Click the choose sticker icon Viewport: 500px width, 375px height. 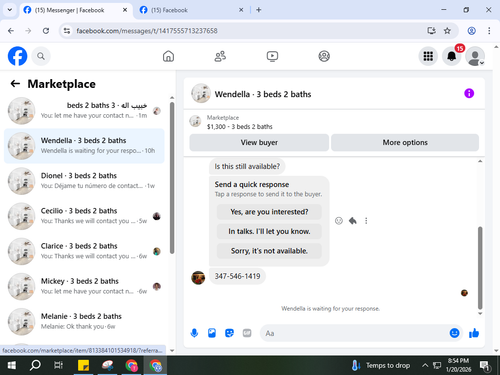(229, 333)
